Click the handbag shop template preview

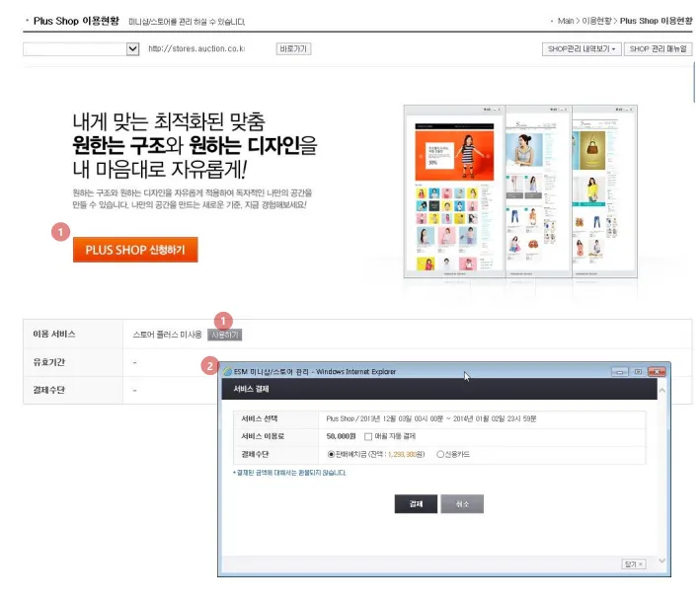click(604, 191)
